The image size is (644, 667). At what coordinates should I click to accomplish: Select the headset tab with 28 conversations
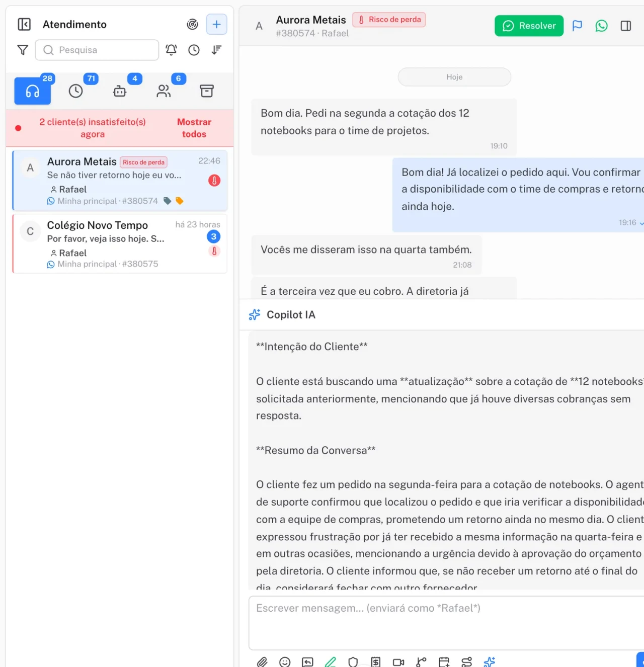point(33,91)
